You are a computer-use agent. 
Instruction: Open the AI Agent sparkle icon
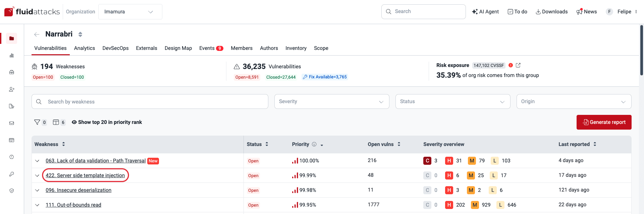point(475,12)
